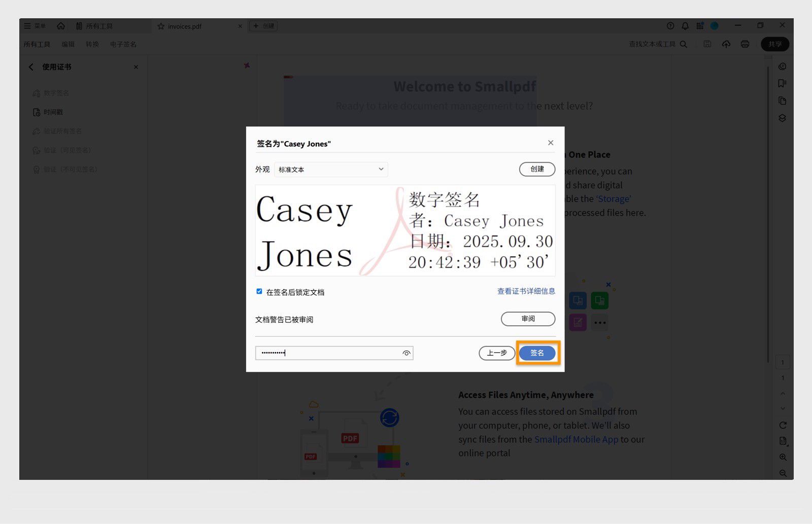Close the 使用证书 panel
This screenshot has height=524, width=812.
coord(136,67)
